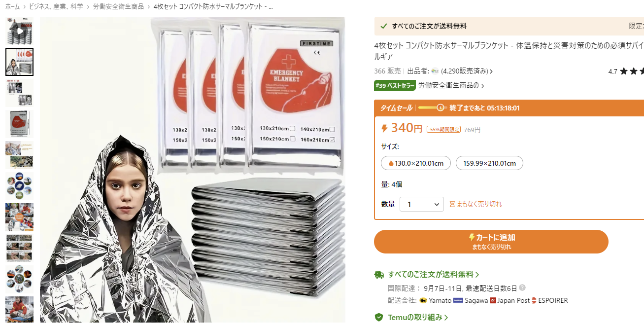Open the 数量 quantity dropdown
The height and width of the screenshot is (325, 644).
422,204
